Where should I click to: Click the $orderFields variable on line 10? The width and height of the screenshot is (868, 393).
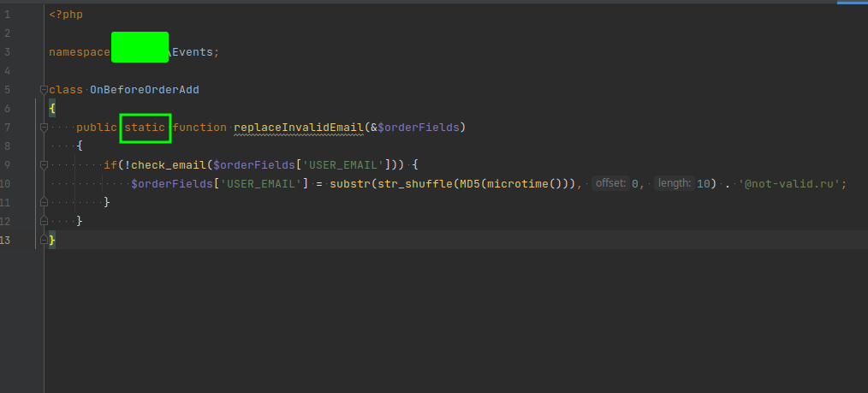coord(172,184)
